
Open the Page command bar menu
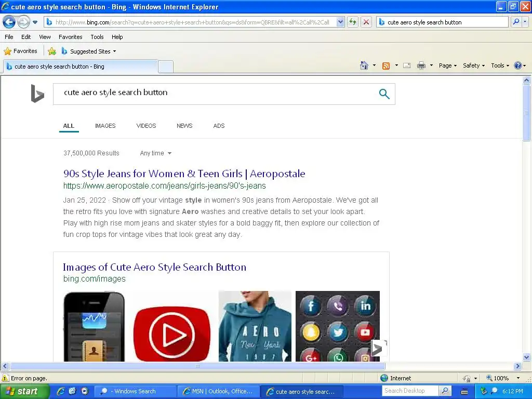click(447, 65)
